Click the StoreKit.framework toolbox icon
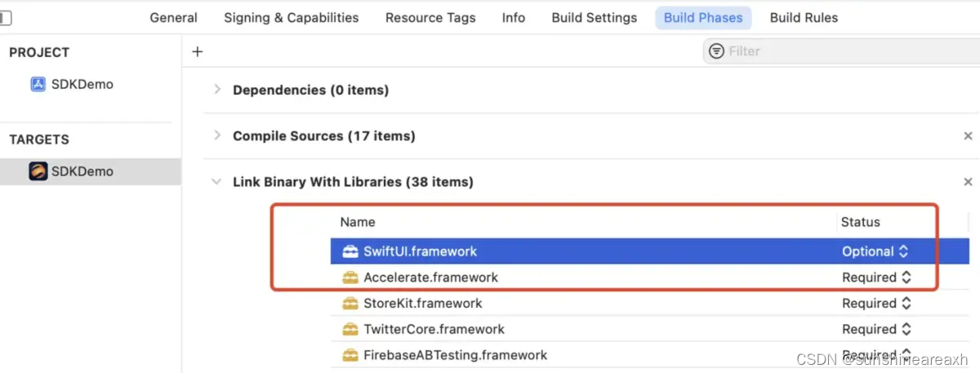Image resolution: width=980 pixels, height=373 pixels. click(x=350, y=304)
